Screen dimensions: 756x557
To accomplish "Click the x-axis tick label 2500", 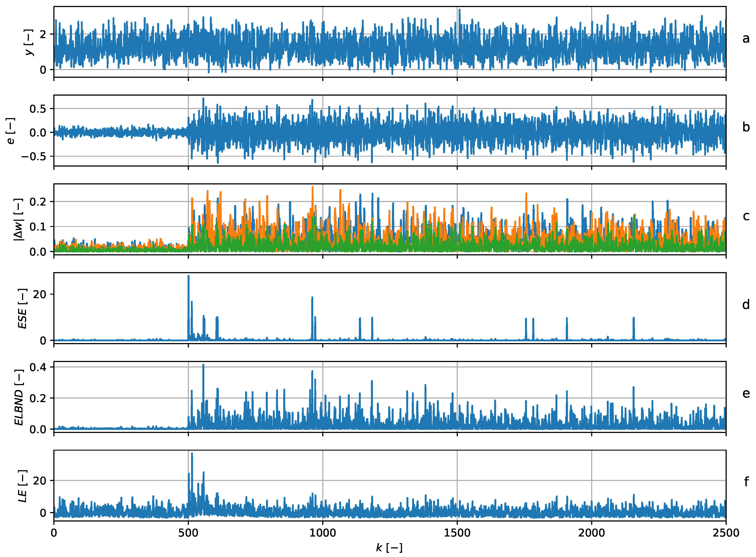I will tap(726, 533).
